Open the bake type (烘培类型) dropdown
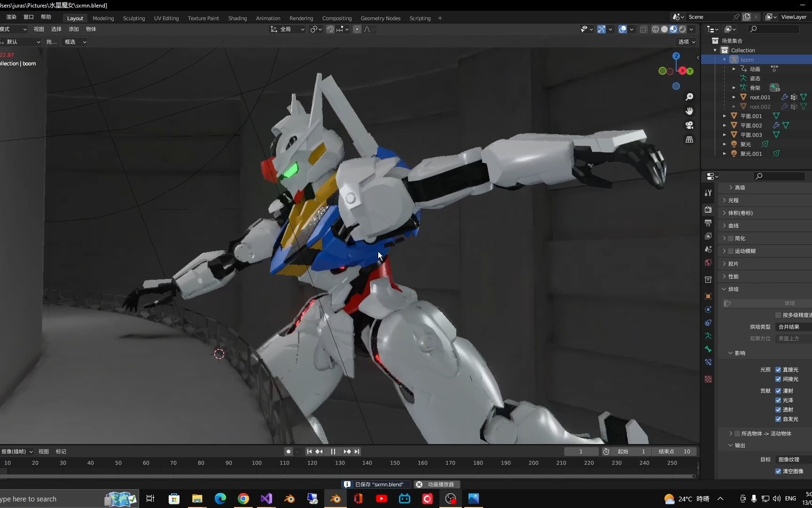 [794, 327]
